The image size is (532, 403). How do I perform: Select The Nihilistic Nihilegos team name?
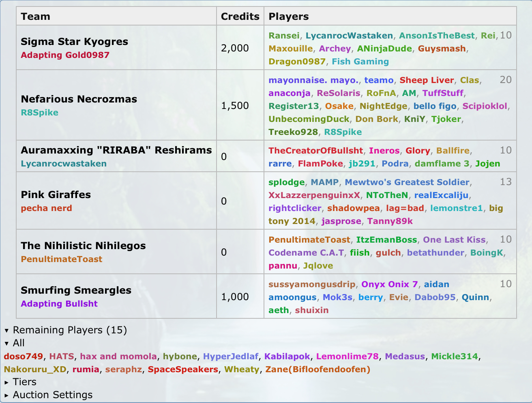tap(84, 246)
